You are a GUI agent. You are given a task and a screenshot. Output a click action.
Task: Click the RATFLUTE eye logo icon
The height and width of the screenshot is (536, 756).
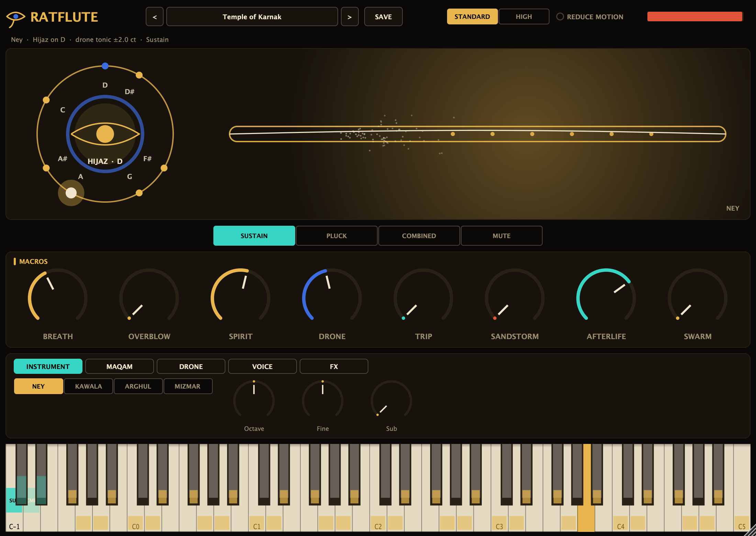pos(15,19)
